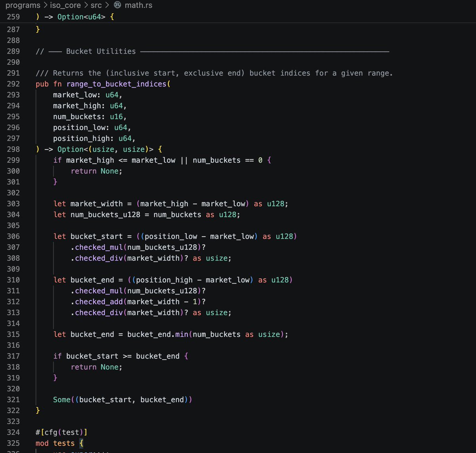Click the return type 'Option<(usize, usize)>'
The height and width of the screenshot is (453, 476).
tap(106, 149)
